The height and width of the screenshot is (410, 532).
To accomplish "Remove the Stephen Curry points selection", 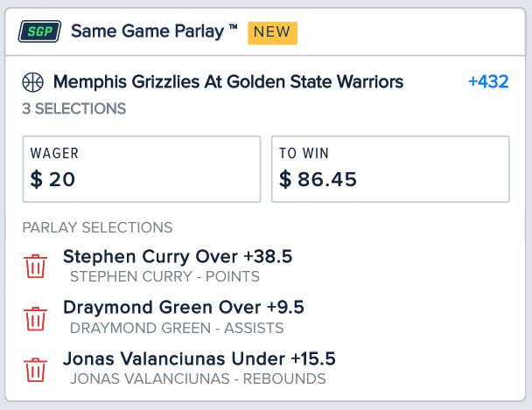I will pyautogui.click(x=35, y=266).
